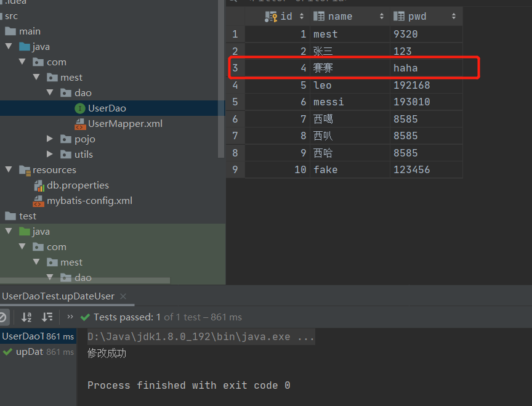Viewport: 532px width, 406px height.
Task: Select the UserDaoTest node in test tree
Action: pyautogui.click(x=38, y=336)
